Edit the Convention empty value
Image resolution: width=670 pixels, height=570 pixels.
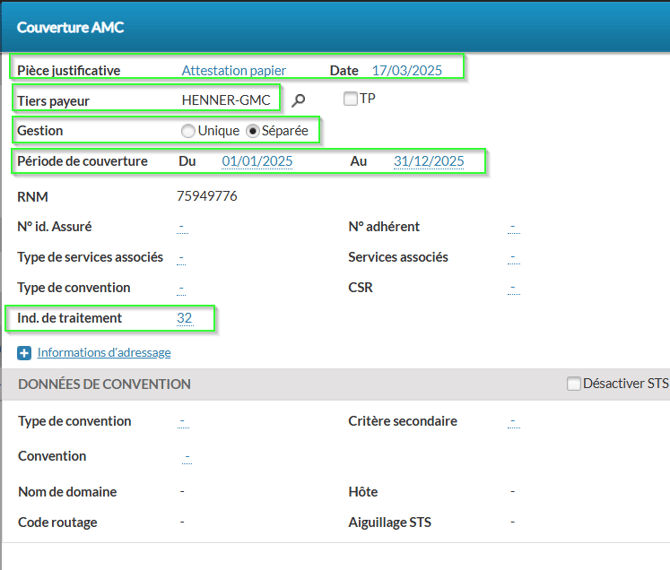coord(187,457)
